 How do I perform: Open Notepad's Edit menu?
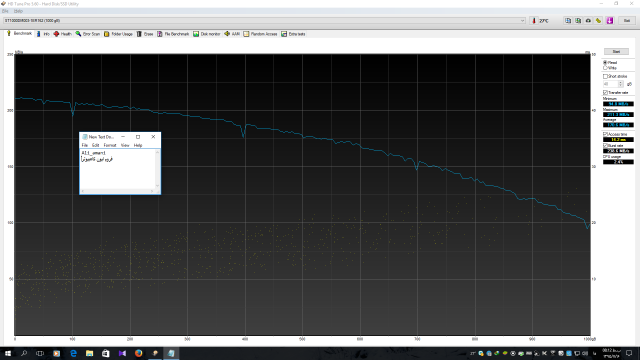click(x=96, y=145)
